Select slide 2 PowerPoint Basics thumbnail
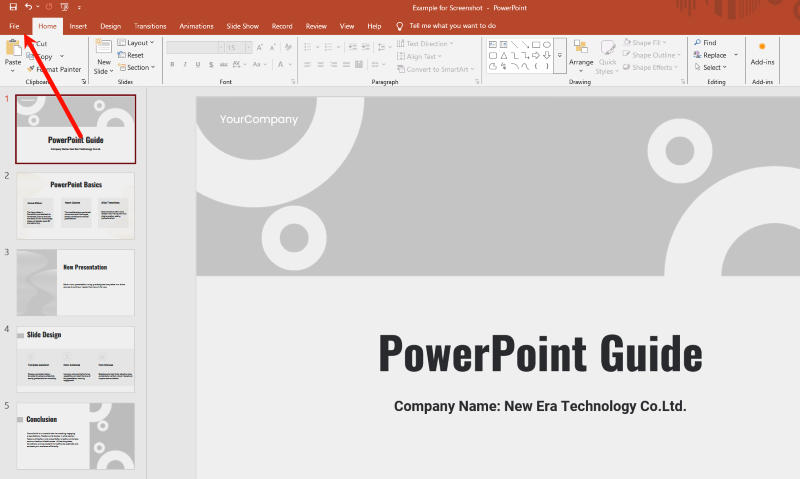Image resolution: width=800 pixels, height=479 pixels. click(76, 206)
